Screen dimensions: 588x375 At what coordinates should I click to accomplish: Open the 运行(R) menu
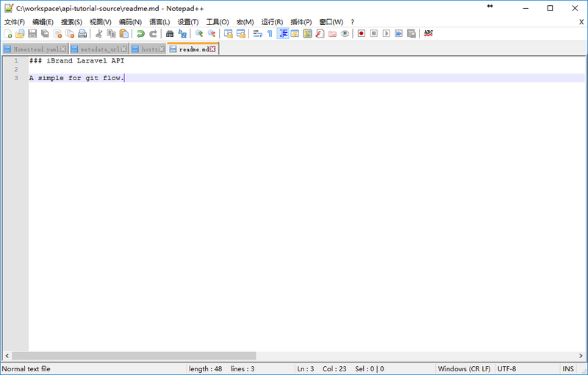[x=272, y=22]
